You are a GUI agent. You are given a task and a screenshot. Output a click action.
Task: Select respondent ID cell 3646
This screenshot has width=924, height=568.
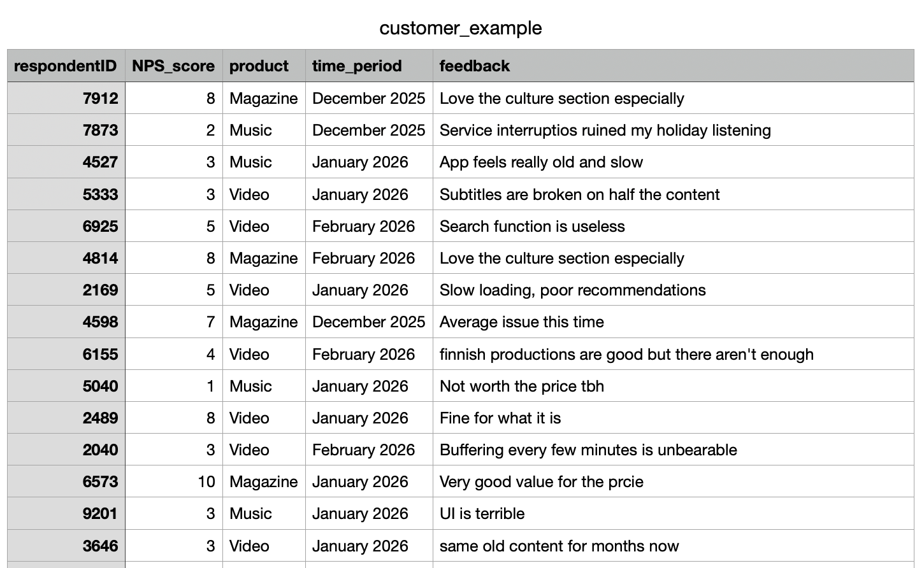pos(100,546)
